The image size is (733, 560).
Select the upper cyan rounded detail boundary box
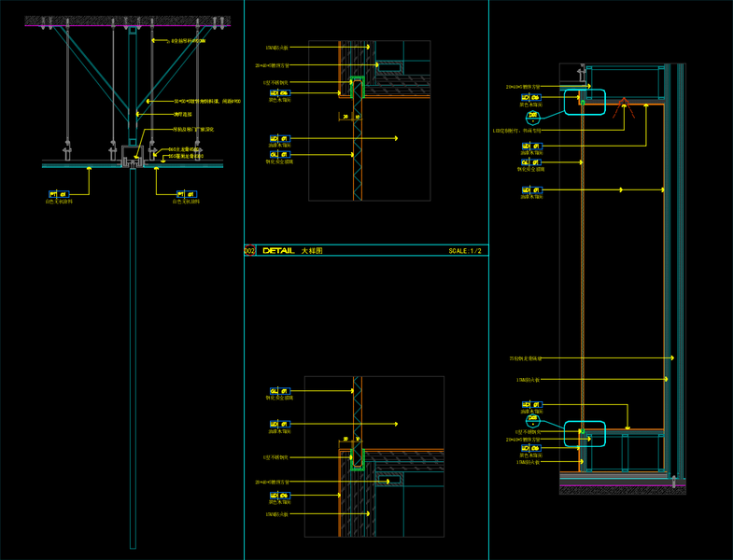coord(585,102)
